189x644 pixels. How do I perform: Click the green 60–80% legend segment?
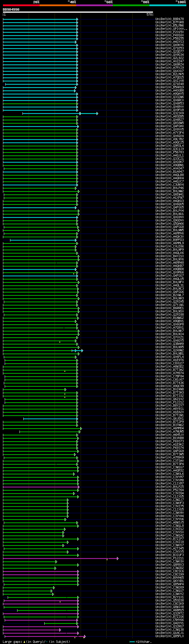[131, 5]
